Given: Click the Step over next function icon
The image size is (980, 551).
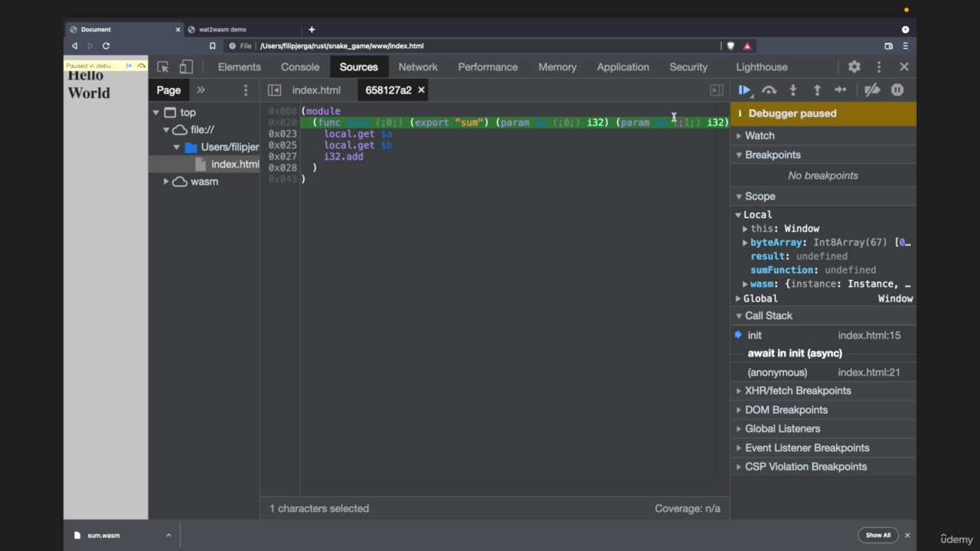Looking at the screenshot, I should 769,90.
